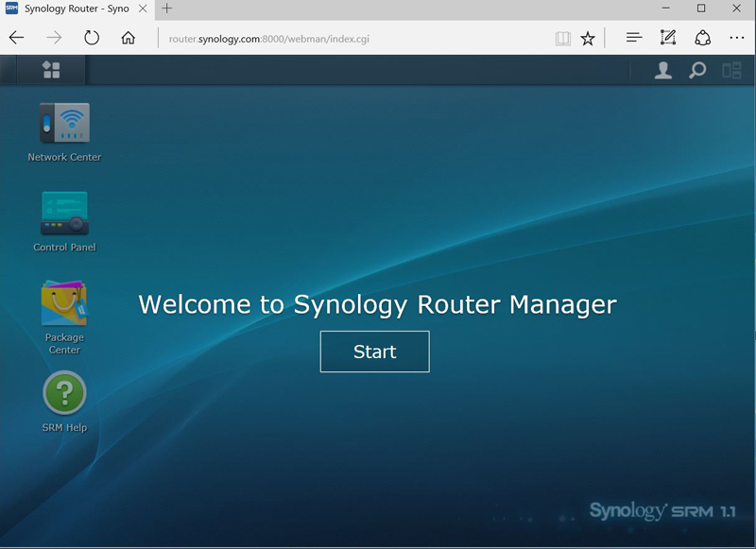
Task: Open the user options icon
Action: (x=663, y=70)
